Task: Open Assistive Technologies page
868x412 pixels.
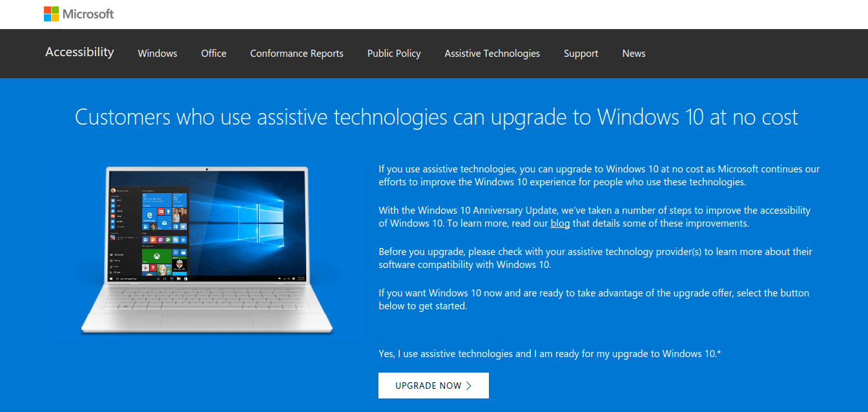Action: click(492, 54)
